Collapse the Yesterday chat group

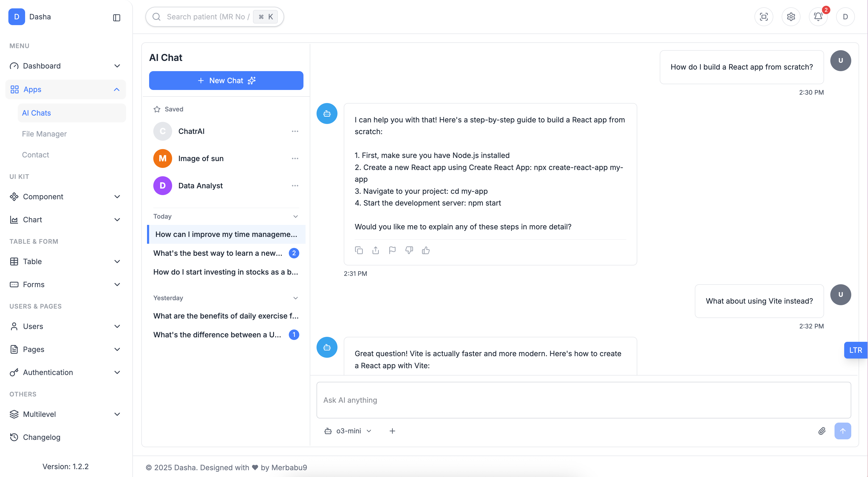click(296, 298)
